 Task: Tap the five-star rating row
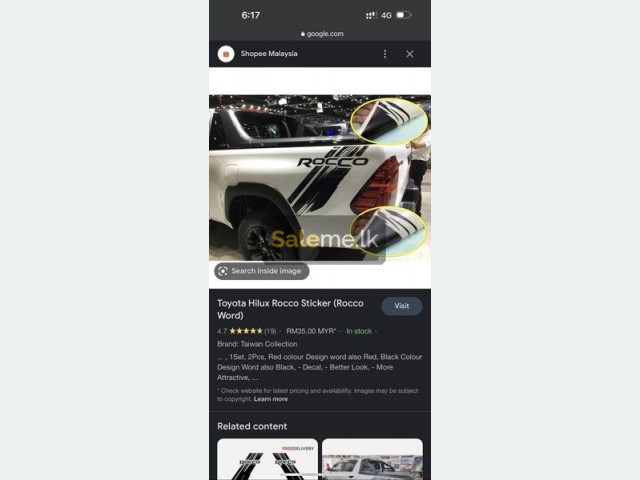(246, 331)
